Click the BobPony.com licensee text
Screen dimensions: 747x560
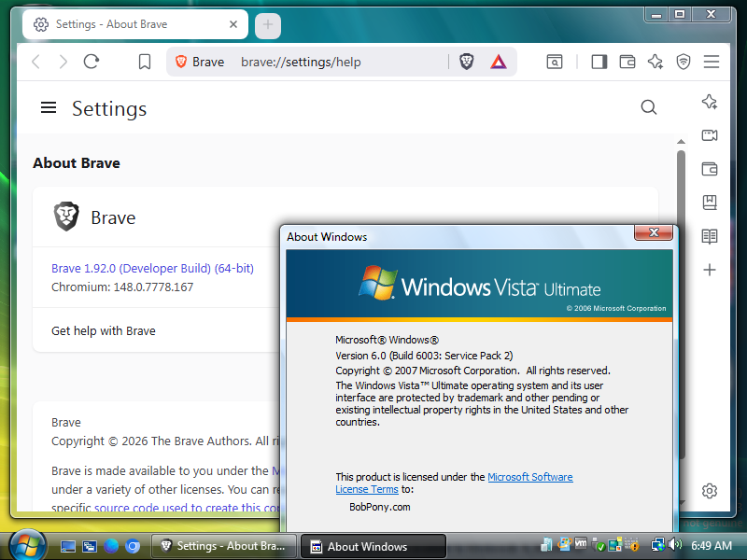(x=380, y=507)
